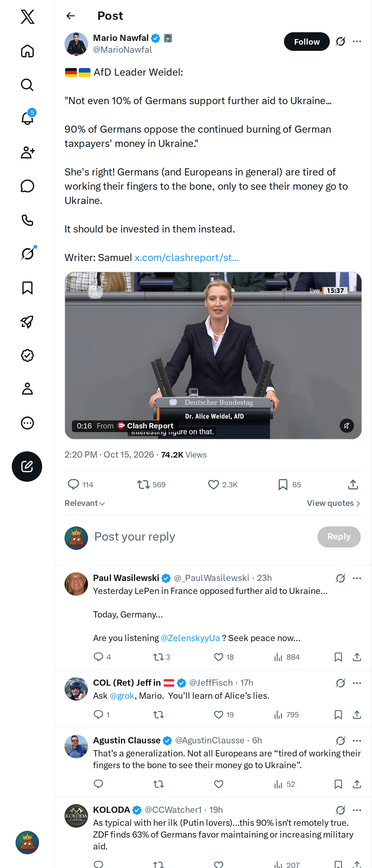The width and height of the screenshot is (372, 868).
Task: Open the Bookmarks sidebar icon
Action: (x=27, y=288)
